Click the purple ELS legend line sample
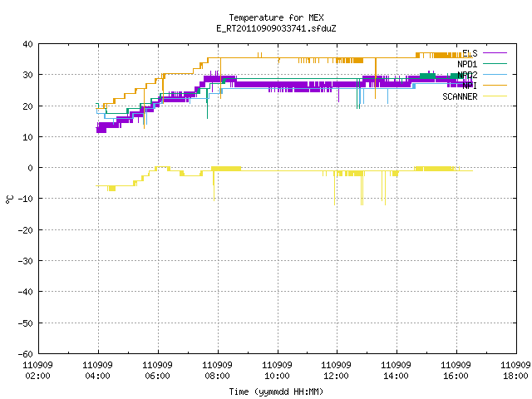Screen dimensions: 532x399 495,53
